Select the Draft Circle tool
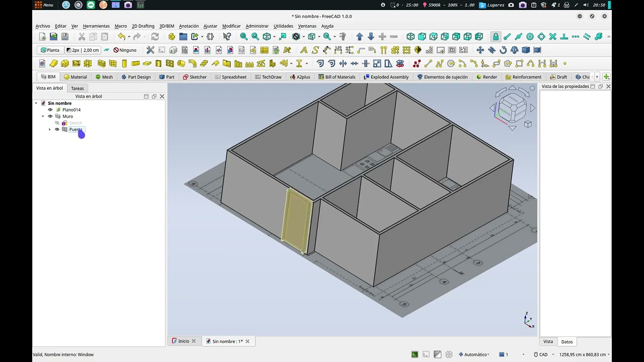This screenshot has height=362, width=644. [451, 63]
